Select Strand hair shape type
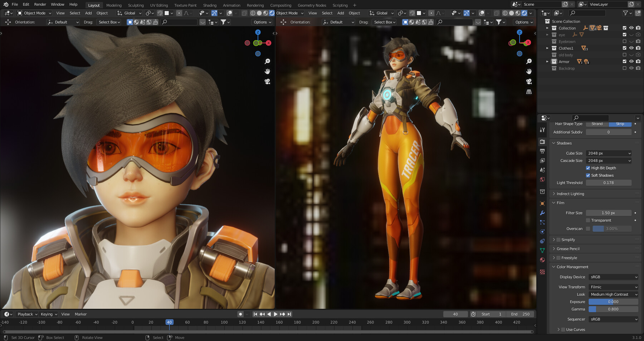The width and height of the screenshot is (644, 341). (597, 124)
